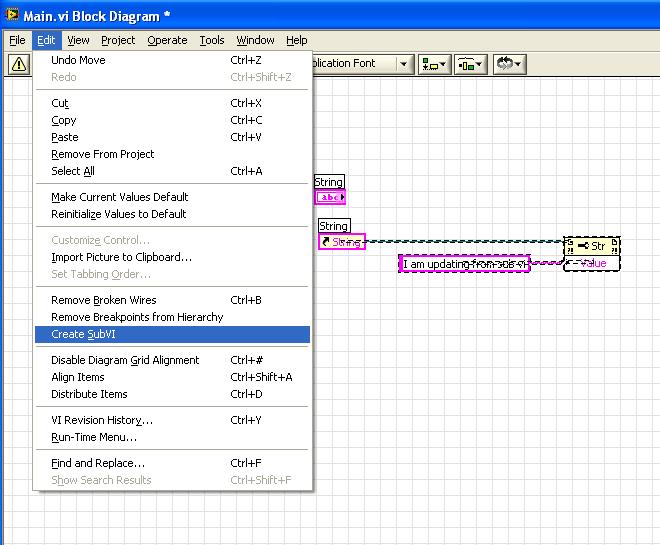Open VI Revision History...
Viewport: 660px width, 545px height.
tap(173, 420)
